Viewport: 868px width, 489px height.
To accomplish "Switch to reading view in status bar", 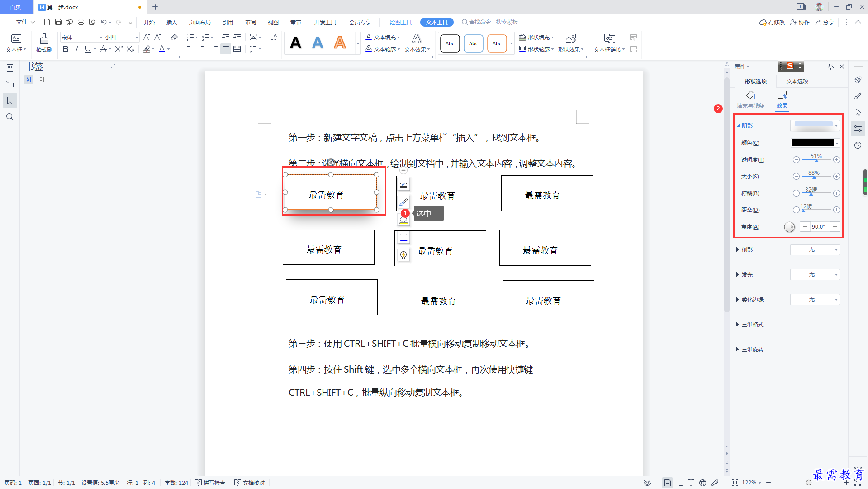I will pos(691,483).
